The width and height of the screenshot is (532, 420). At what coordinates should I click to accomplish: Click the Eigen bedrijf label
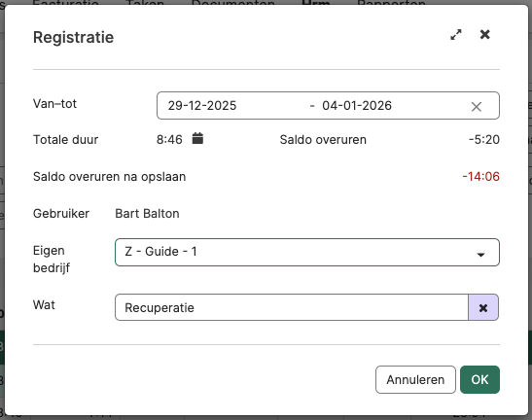pyautogui.click(x=52, y=260)
